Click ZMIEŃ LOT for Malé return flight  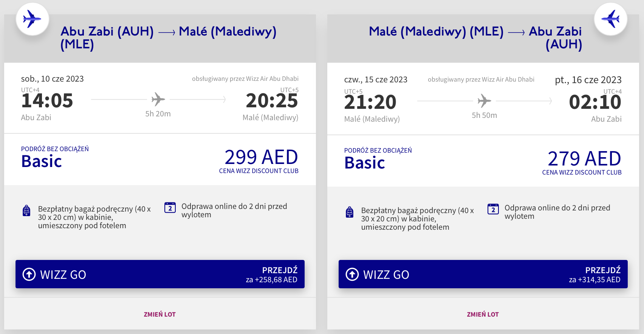(x=483, y=314)
